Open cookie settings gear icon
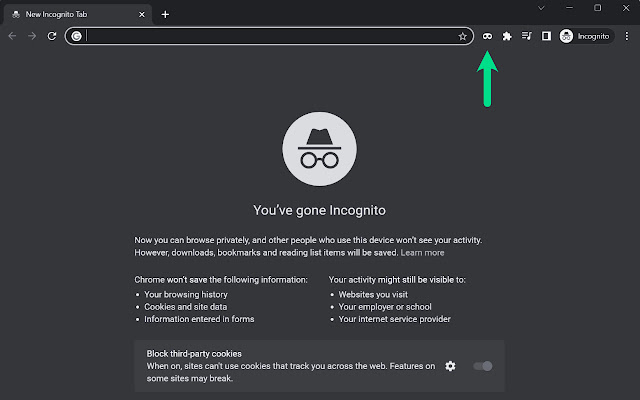The height and width of the screenshot is (400, 640). 450,366
